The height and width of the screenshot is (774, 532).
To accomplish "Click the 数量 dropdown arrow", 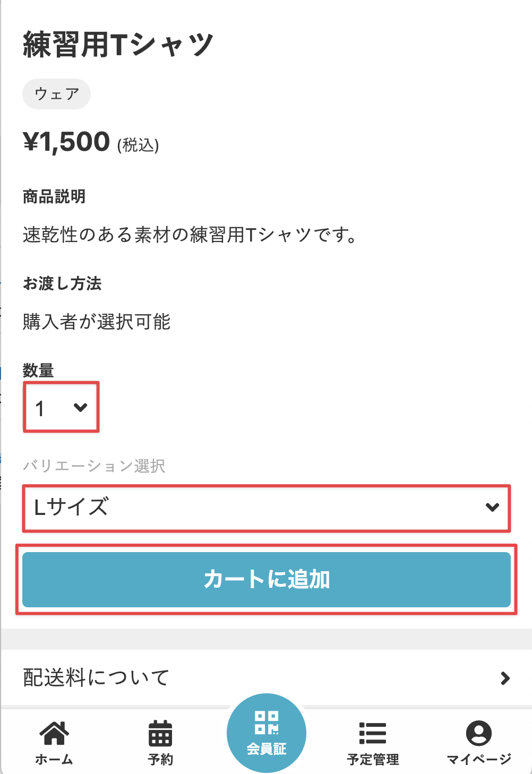I will click(80, 407).
